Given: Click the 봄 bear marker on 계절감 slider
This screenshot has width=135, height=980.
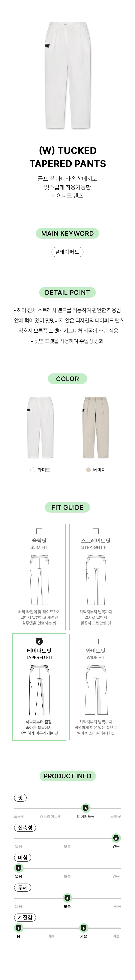Looking at the screenshot, I should click(x=18, y=928).
